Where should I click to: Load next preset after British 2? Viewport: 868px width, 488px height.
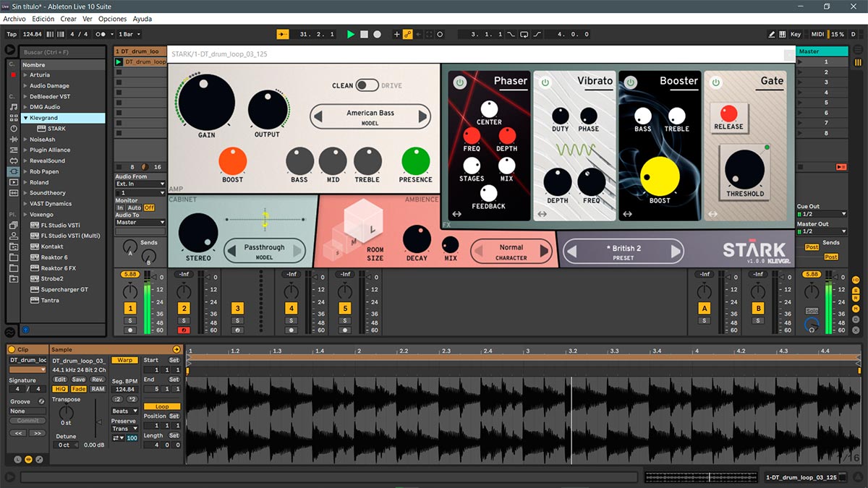click(x=676, y=252)
